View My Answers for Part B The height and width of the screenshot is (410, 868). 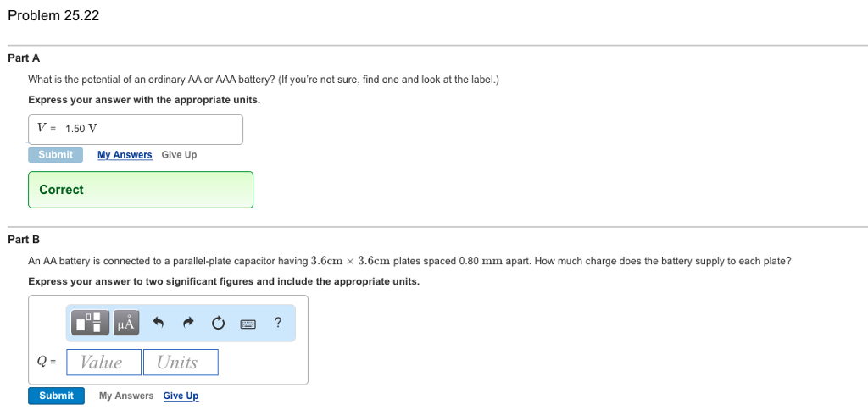126,396
